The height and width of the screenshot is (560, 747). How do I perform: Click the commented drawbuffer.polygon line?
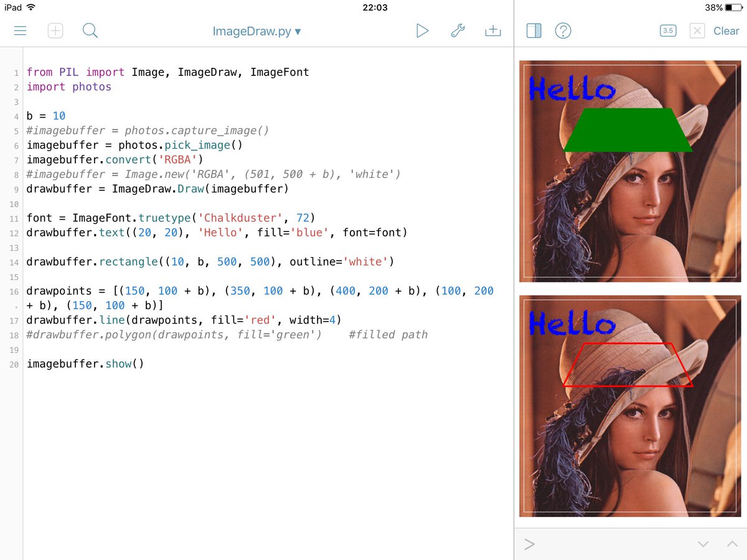[x=227, y=335]
